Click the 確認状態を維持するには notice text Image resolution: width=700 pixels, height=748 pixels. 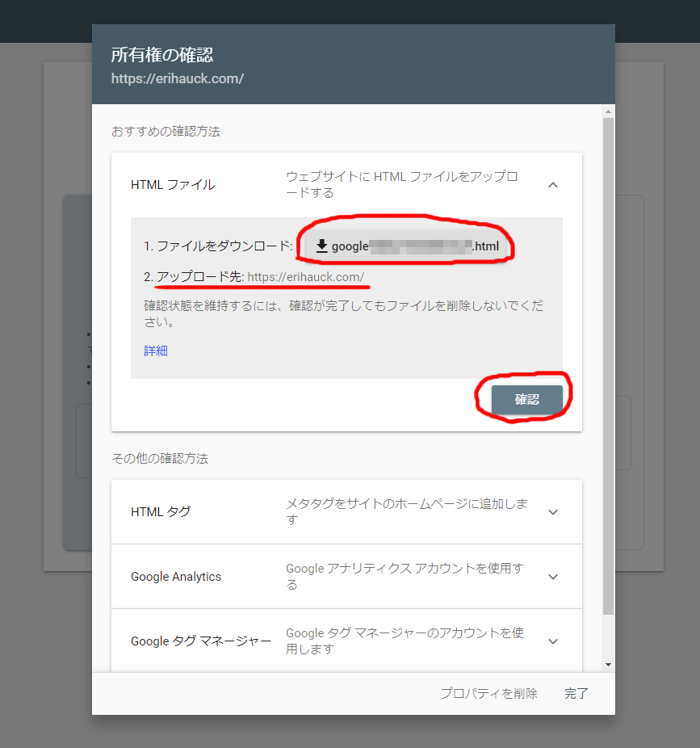(x=343, y=313)
